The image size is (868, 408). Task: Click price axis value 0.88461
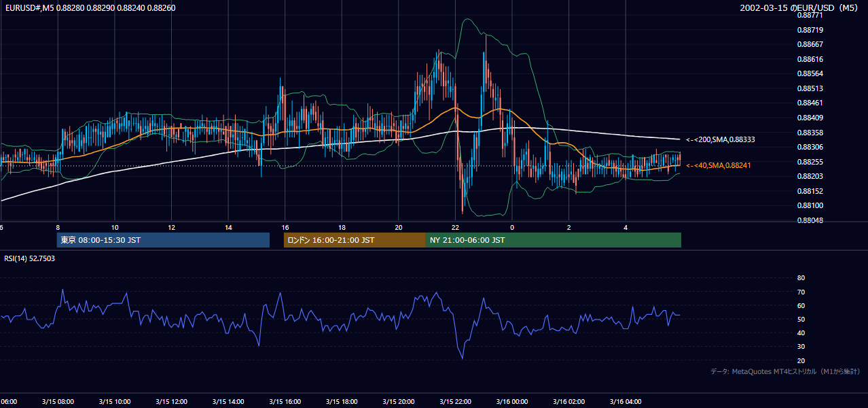pos(810,103)
